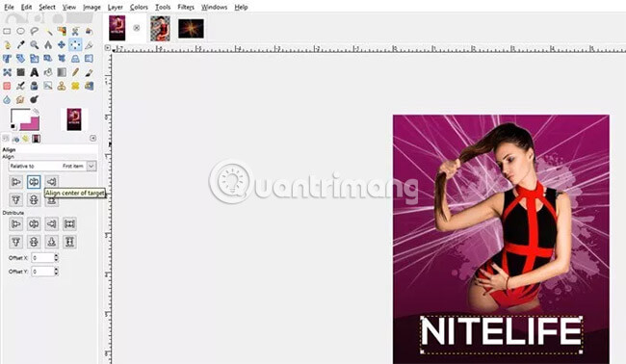Open the Colors menu
Viewport: 626px width, 364px height.
139,7
